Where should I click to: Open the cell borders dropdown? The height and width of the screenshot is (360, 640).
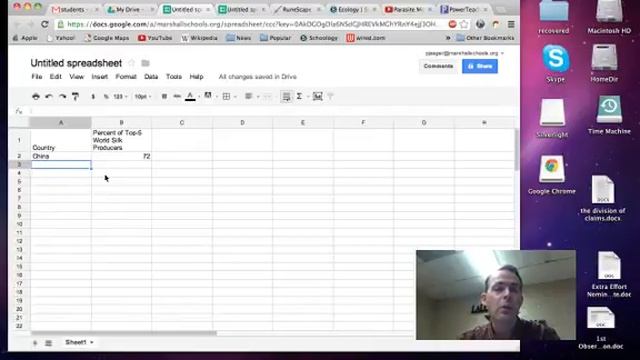click(x=229, y=96)
